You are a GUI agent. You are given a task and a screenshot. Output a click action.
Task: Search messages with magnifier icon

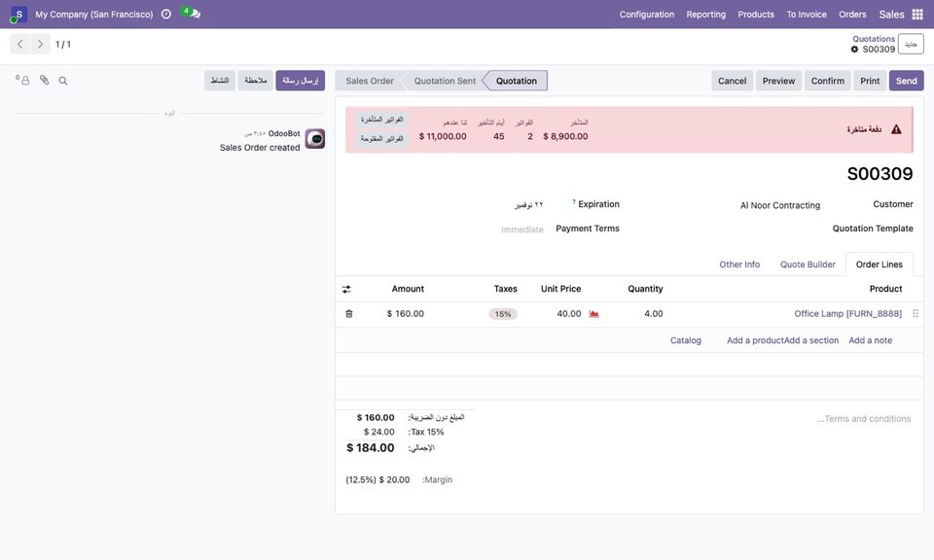pos(63,81)
